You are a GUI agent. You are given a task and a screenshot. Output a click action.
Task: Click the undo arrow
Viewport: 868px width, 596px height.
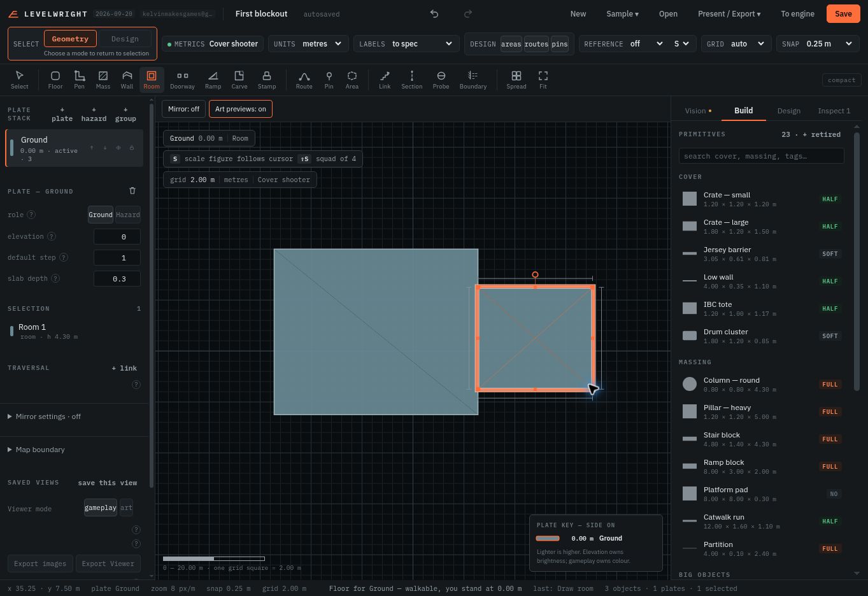point(434,13)
